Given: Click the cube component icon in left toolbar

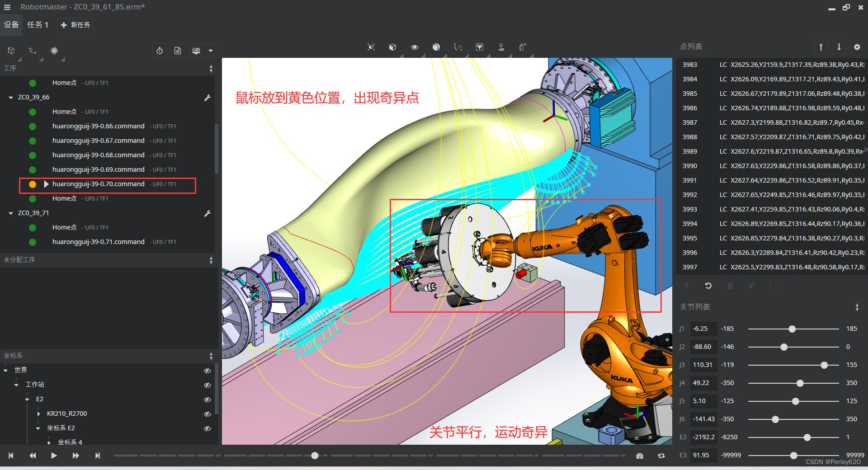Looking at the screenshot, I should point(11,51).
